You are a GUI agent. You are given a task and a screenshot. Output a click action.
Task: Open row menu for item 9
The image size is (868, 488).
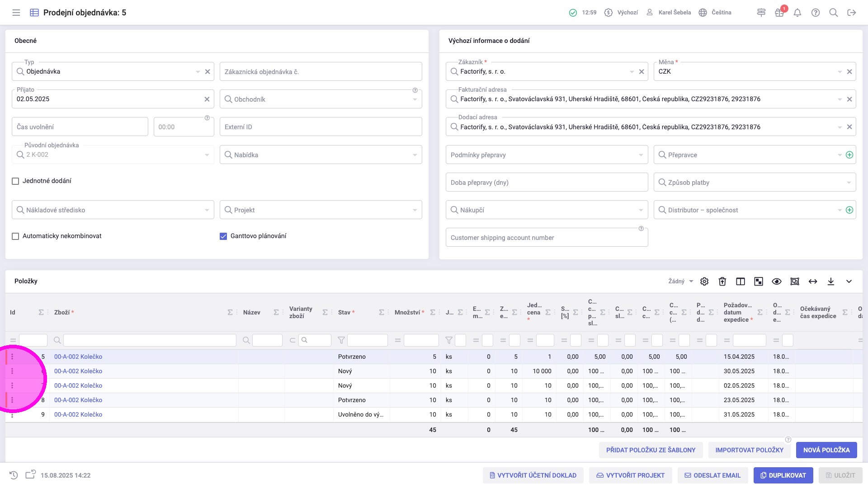tap(12, 415)
